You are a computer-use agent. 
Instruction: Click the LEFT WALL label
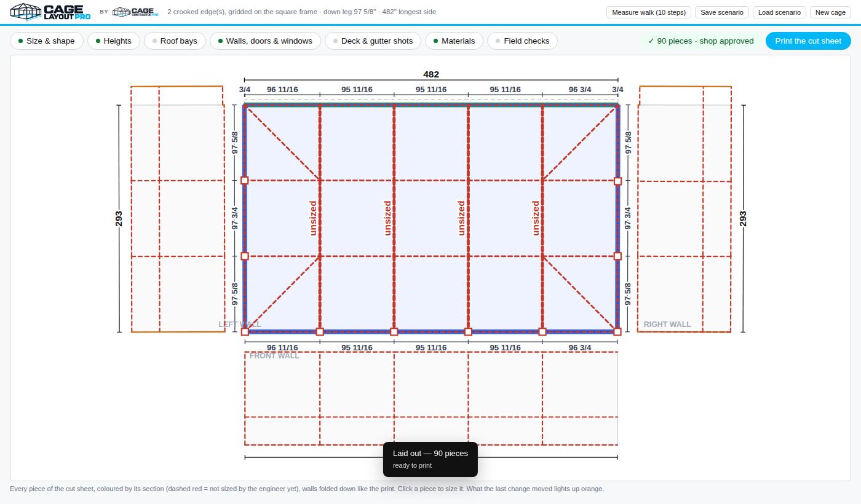pos(240,324)
